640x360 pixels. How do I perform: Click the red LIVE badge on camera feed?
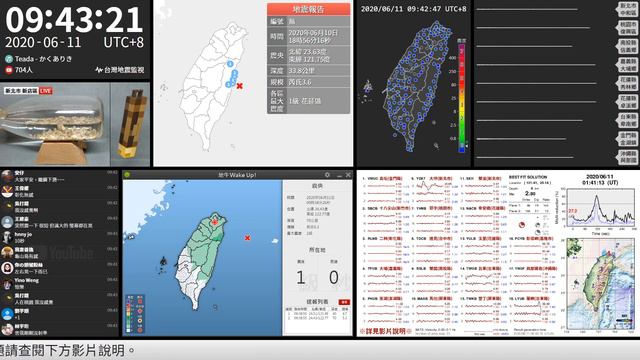(46, 91)
